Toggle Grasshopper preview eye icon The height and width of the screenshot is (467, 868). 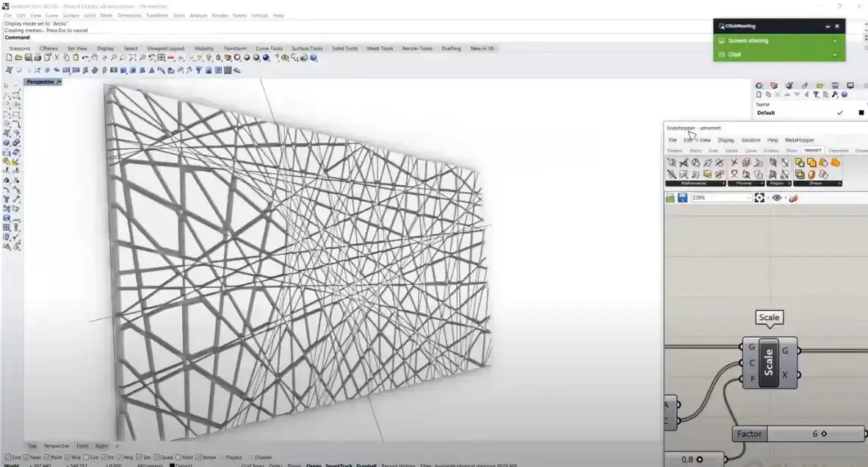tap(777, 198)
